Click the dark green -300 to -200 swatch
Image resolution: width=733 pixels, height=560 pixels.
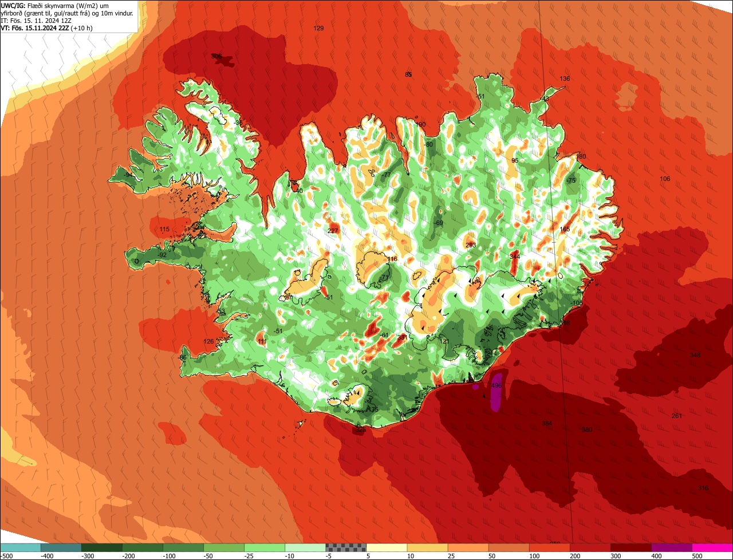[101, 547]
